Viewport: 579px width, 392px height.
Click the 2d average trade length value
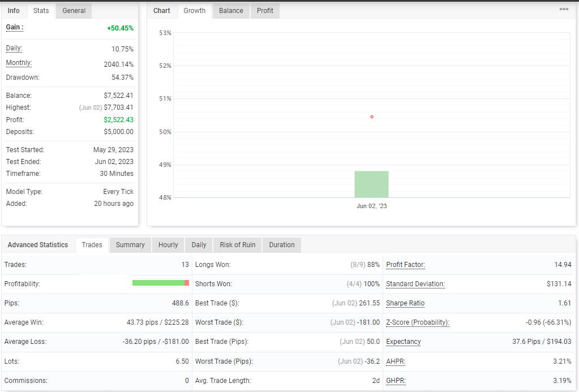[x=376, y=381]
